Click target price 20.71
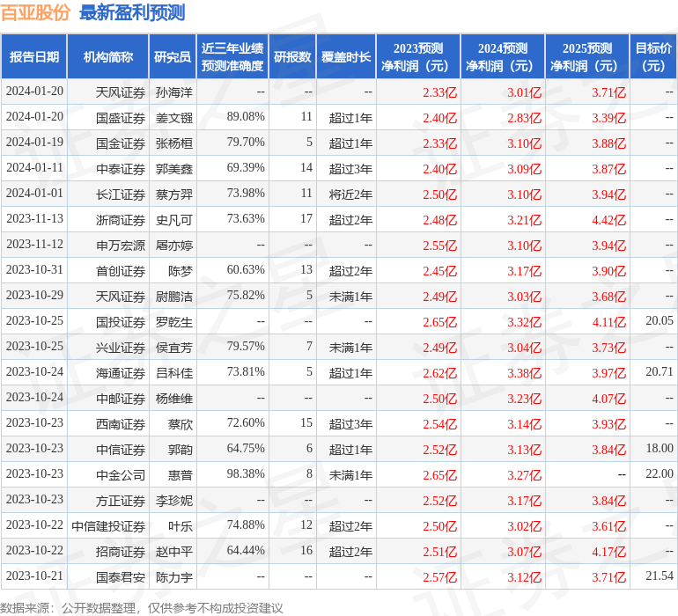Screen dimensions: 678x616 660,371
